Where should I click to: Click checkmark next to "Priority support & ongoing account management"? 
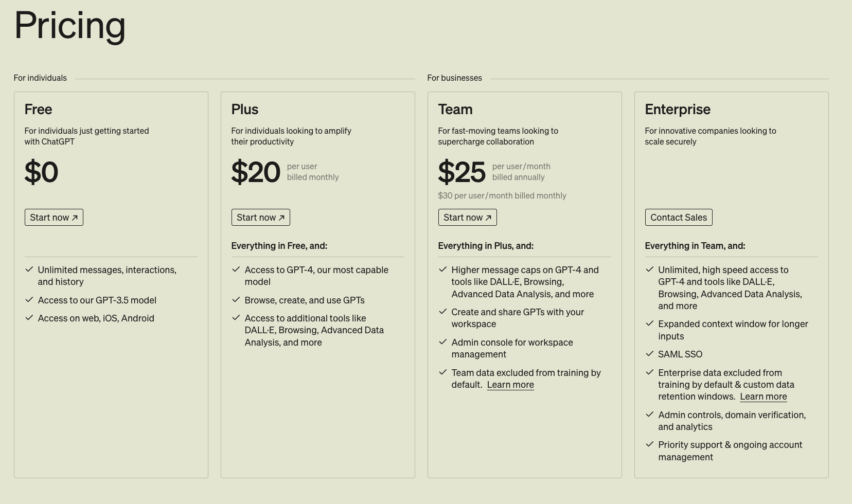[x=650, y=444]
